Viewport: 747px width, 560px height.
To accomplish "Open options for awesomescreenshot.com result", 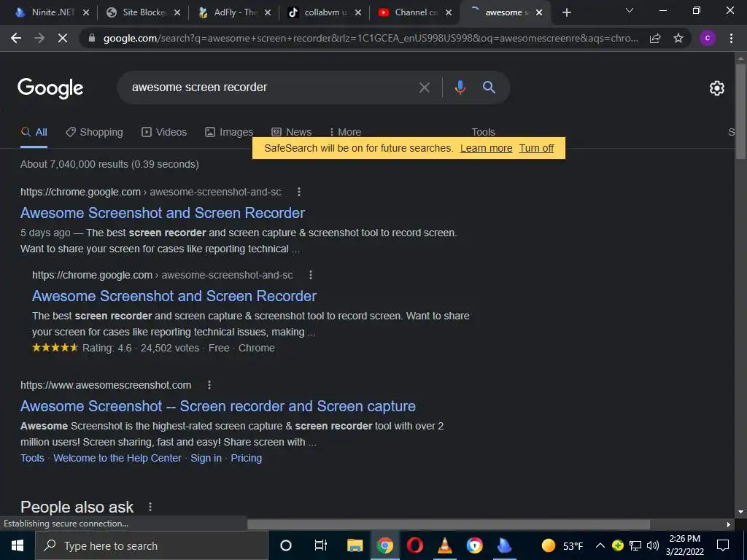I will click(x=209, y=385).
